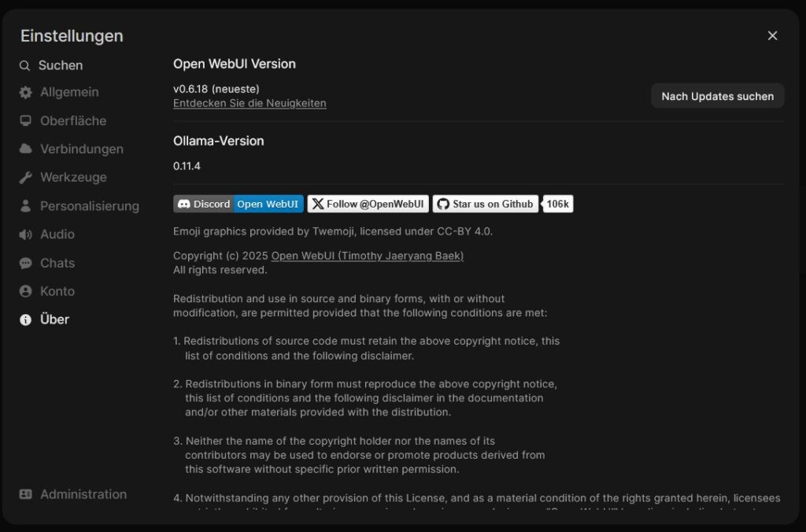Switch to the Personalisierung tab
Screen dimensions: 806x532
(x=89, y=206)
